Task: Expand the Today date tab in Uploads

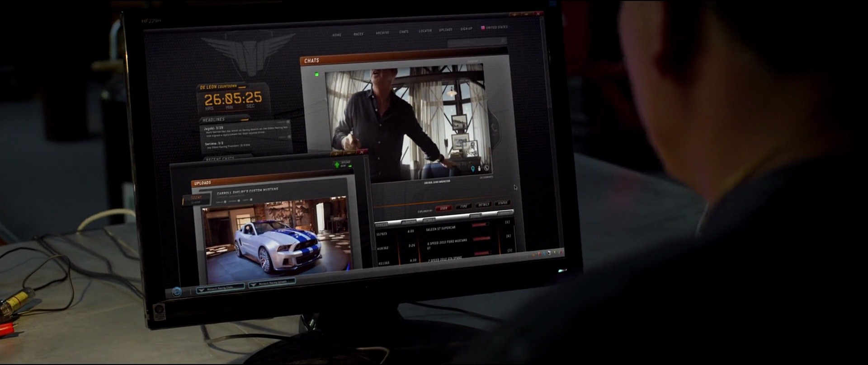Action: point(196,199)
